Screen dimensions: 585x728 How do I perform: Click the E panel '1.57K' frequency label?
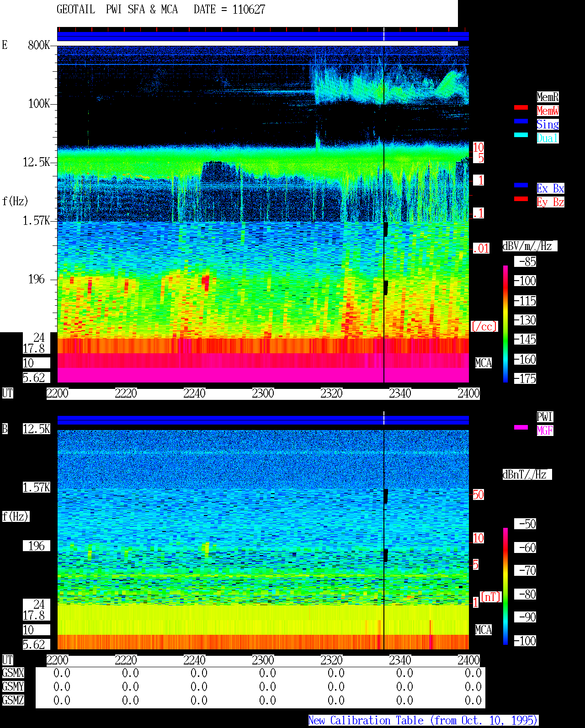click(x=37, y=220)
